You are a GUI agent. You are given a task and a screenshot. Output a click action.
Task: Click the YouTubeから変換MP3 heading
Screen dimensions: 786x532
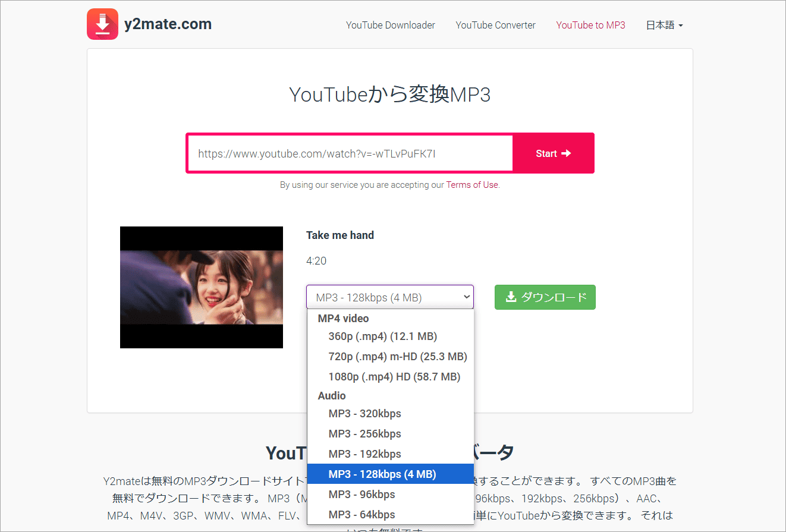(390, 95)
